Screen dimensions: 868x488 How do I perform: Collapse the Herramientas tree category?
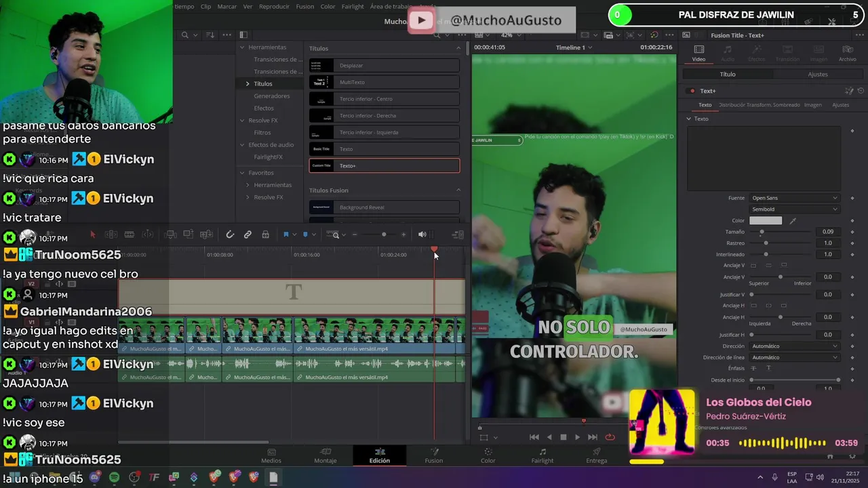(x=242, y=47)
